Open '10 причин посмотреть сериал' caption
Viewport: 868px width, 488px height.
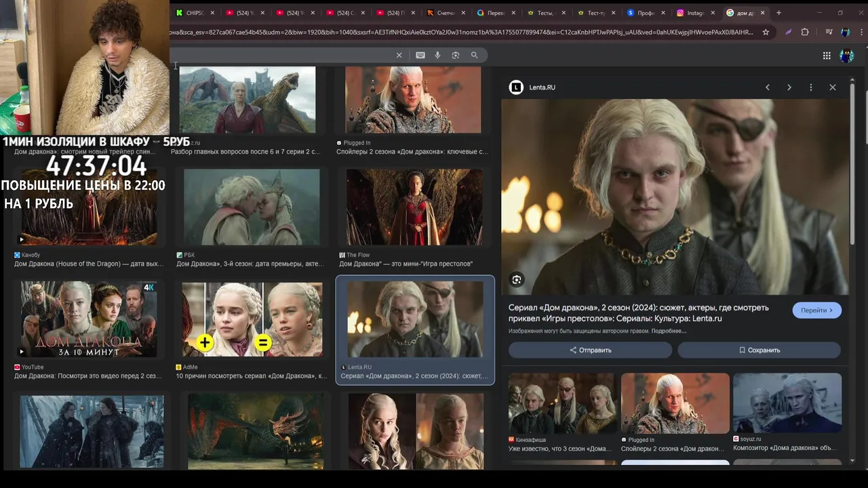pos(252,375)
